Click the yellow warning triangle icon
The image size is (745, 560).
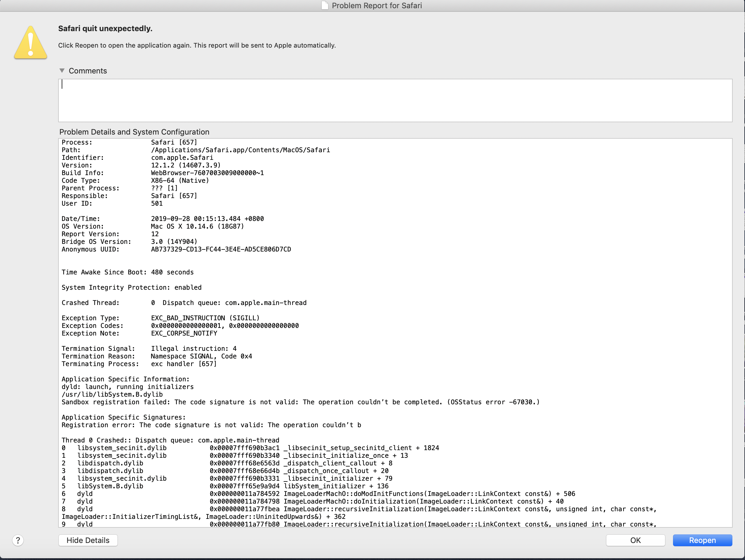31,43
